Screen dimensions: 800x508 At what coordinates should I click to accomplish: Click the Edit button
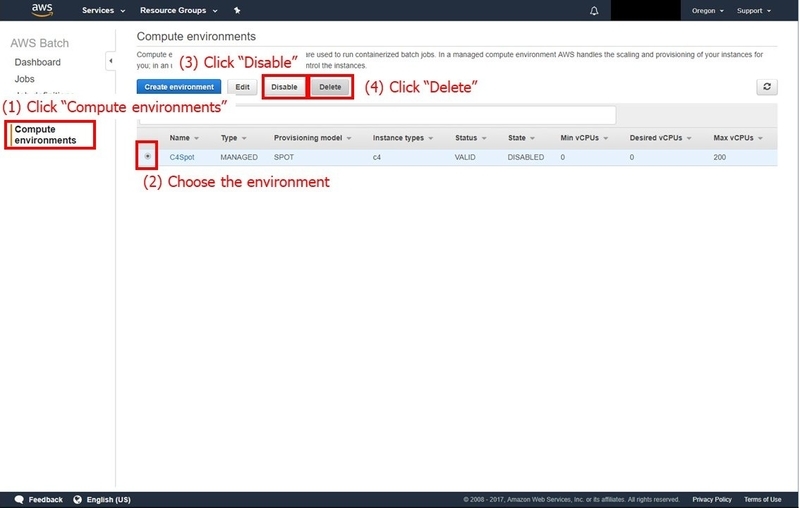click(242, 87)
